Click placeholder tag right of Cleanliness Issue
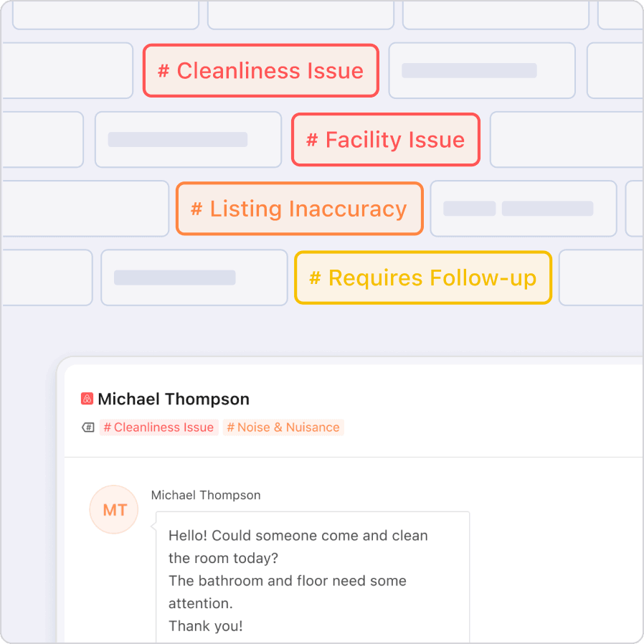This screenshot has width=644, height=644. [482, 70]
